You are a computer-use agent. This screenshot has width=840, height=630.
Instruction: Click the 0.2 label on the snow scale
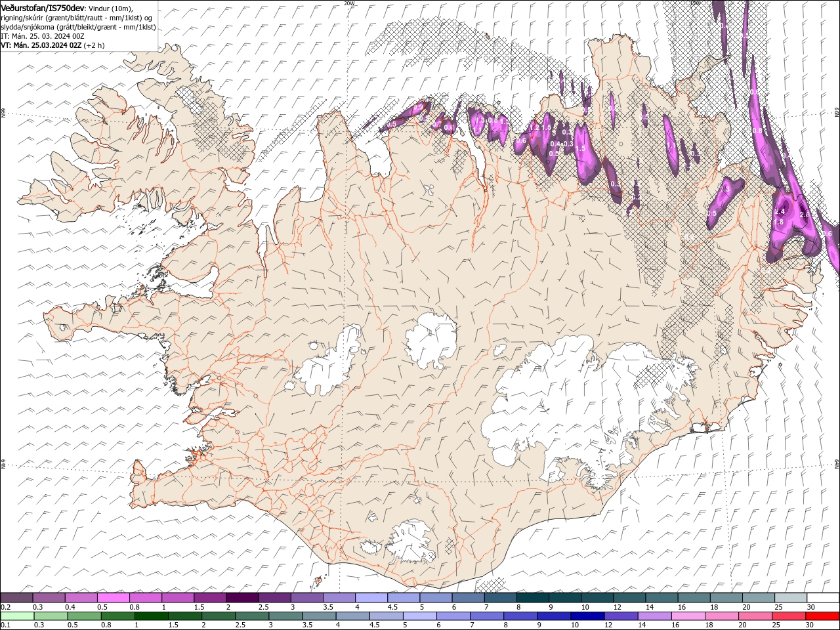coord(5,607)
